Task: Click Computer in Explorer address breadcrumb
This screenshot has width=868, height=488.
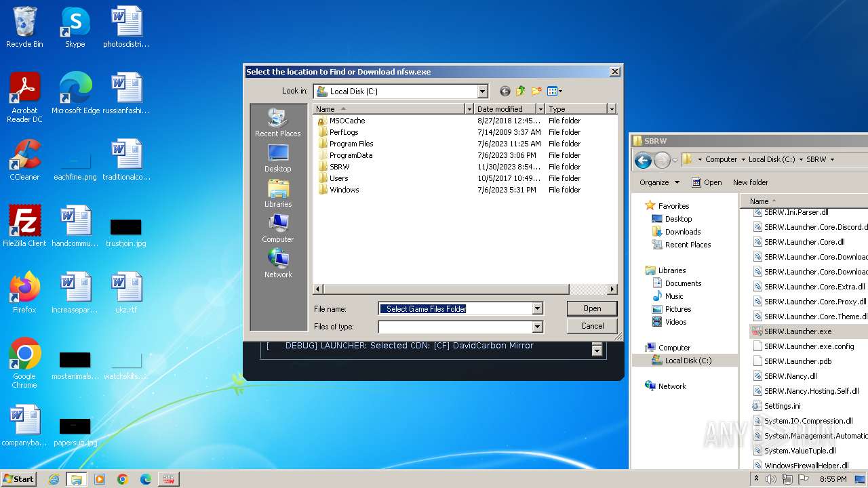Action: click(x=721, y=159)
